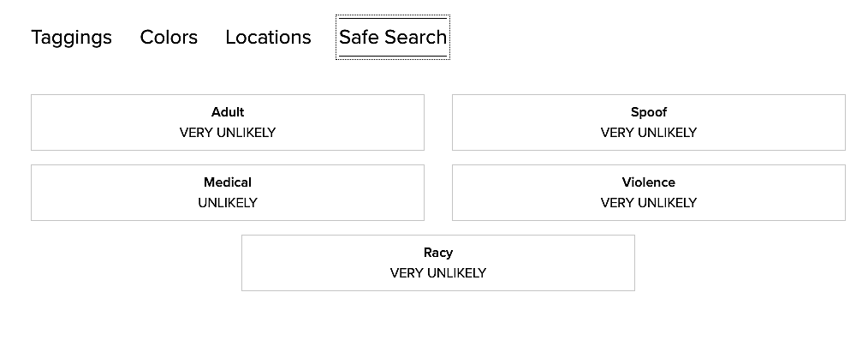Screen dimensions: 868x346
Task: Click the Violence heading label
Action: click(x=648, y=182)
